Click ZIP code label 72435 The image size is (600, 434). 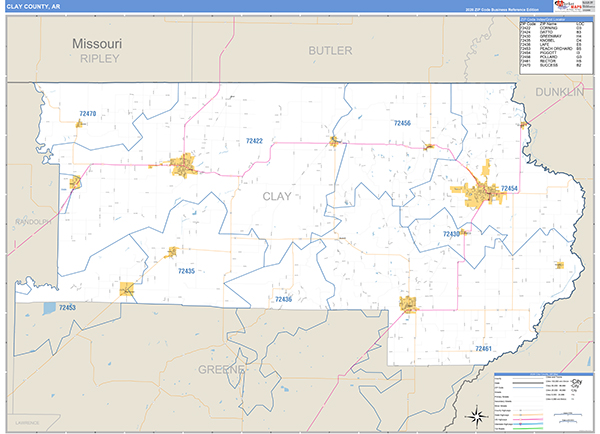coord(186,271)
